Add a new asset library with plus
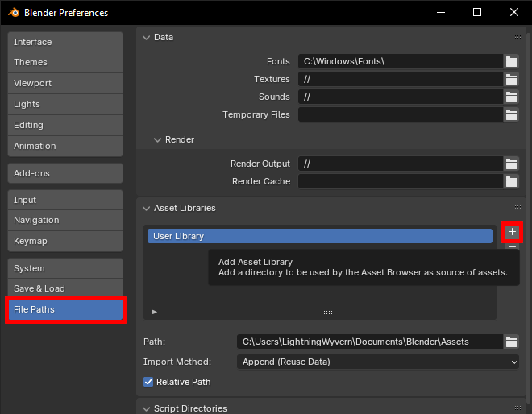 coord(512,232)
